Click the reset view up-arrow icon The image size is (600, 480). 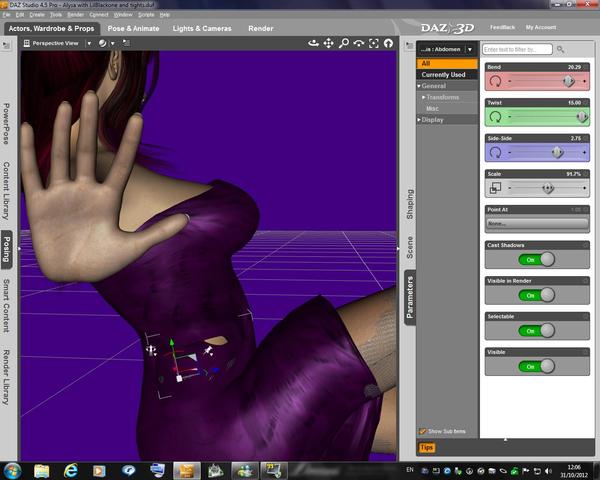click(x=388, y=43)
